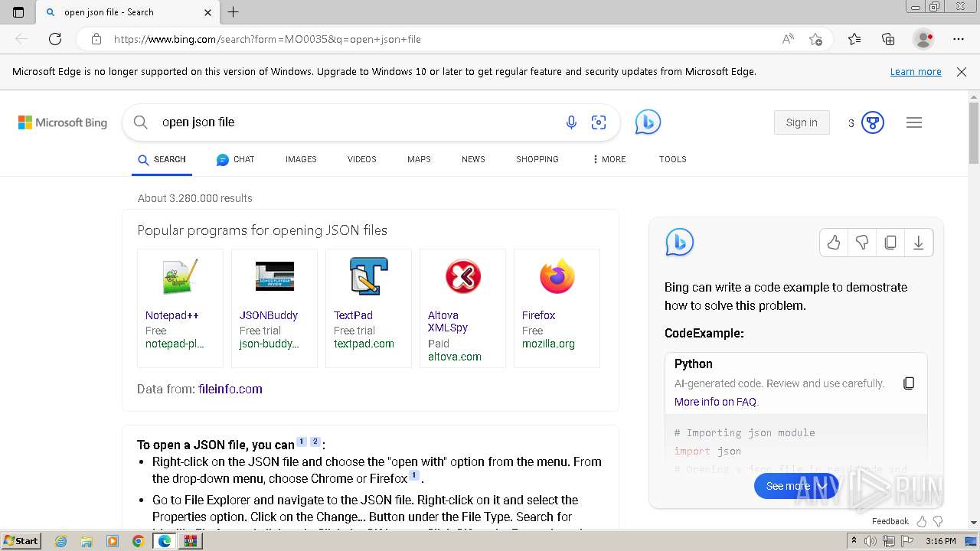Screen dimensions: 980x551
Task: Go to the Microsoft Bing home logo
Action: [x=63, y=122]
